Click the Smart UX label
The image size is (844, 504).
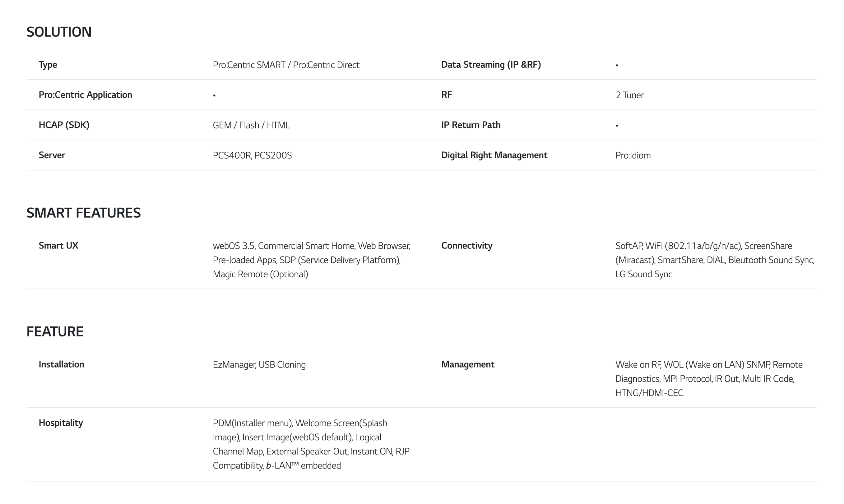(58, 246)
